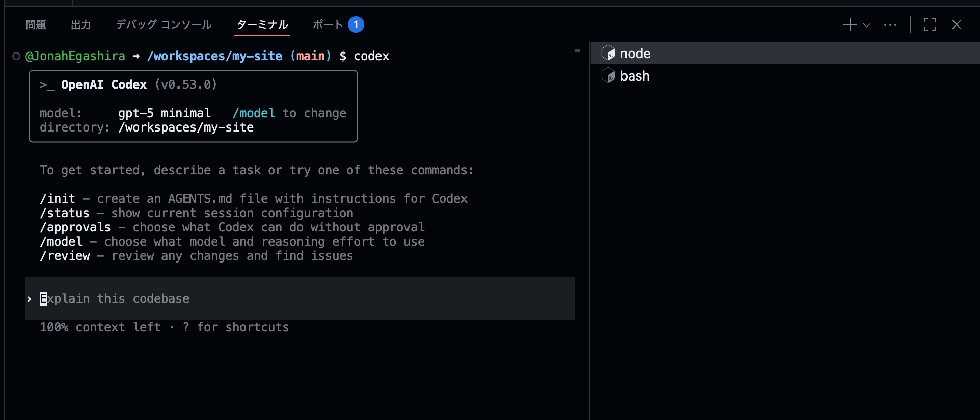The height and width of the screenshot is (420, 980).
Task: Click the /workspaces/my-site path in the shell prompt
Action: click(214, 56)
